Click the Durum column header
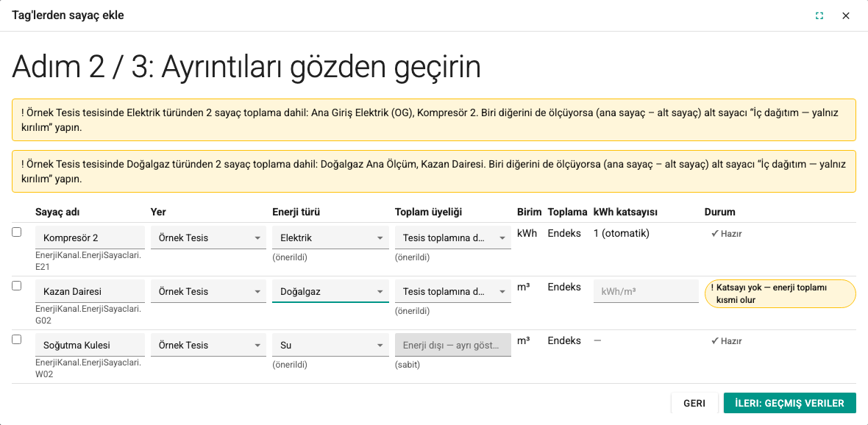Image resolution: width=868 pixels, height=425 pixels. [x=719, y=213]
